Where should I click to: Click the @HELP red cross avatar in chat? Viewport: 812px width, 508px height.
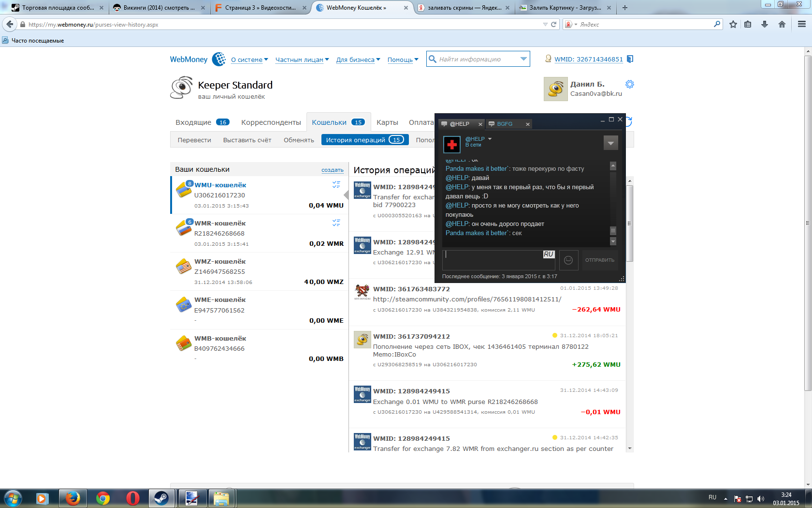point(452,144)
